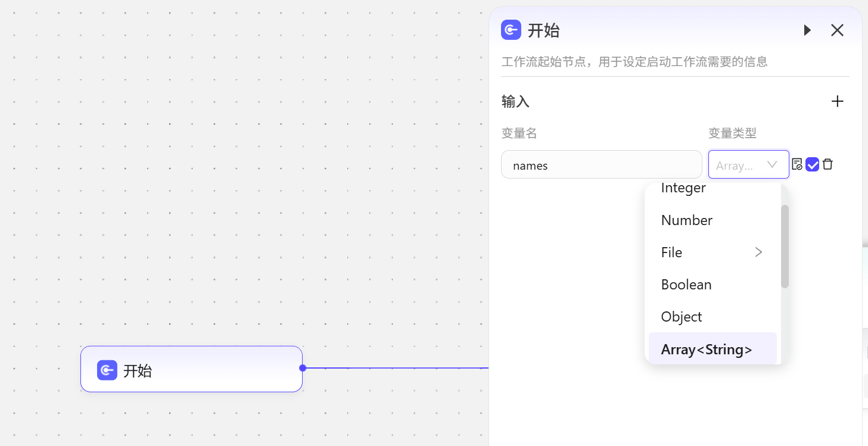Open the description document icon for names

pos(797,164)
